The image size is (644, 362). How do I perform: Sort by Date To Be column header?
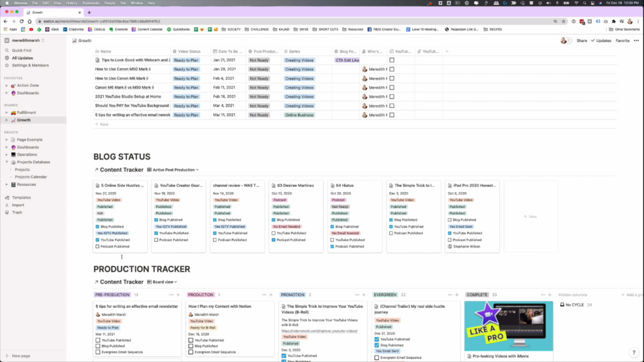pyautogui.click(x=228, y=52)
